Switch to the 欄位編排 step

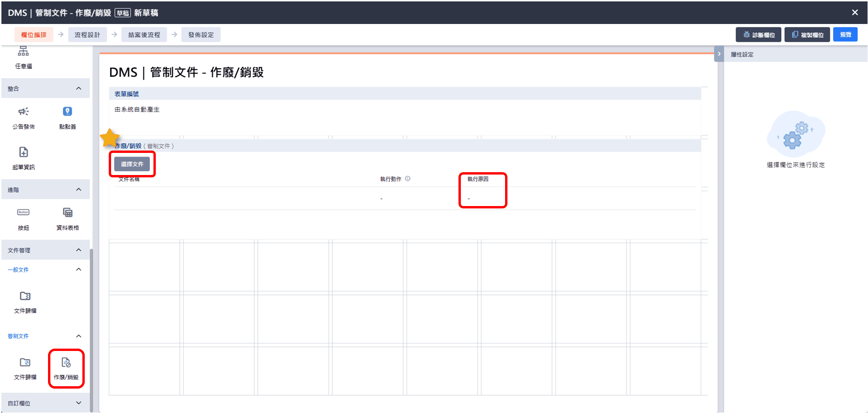pos(34,35)
